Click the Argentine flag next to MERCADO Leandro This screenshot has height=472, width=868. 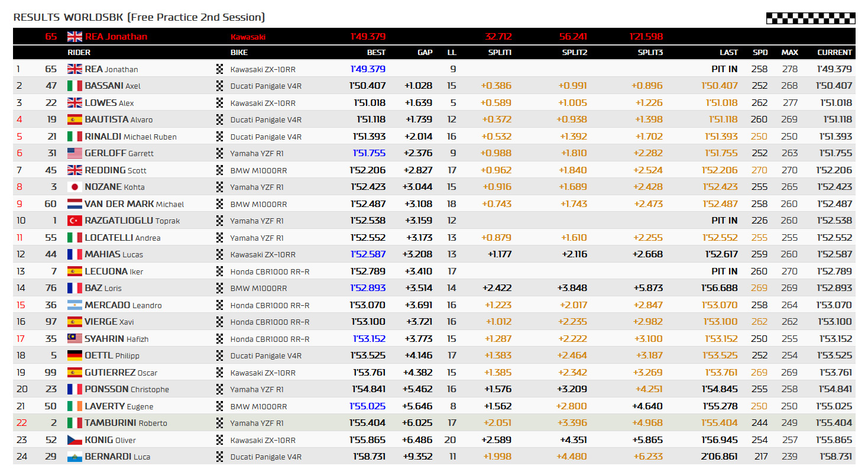(75, 305)
